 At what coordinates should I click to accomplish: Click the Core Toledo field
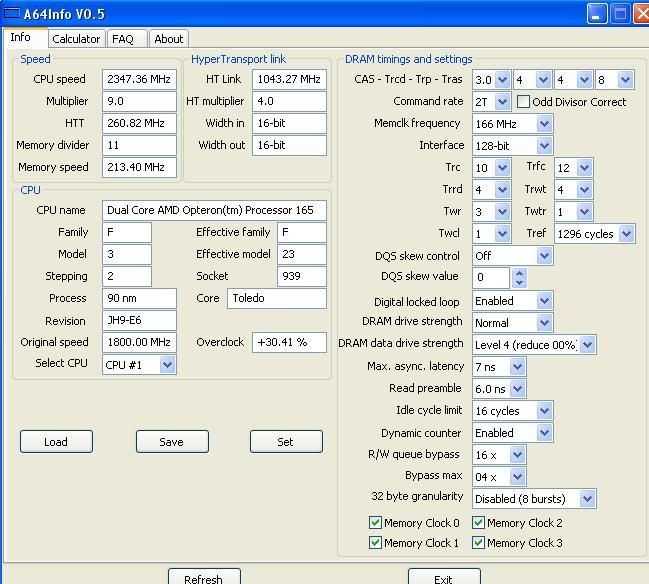277,298
